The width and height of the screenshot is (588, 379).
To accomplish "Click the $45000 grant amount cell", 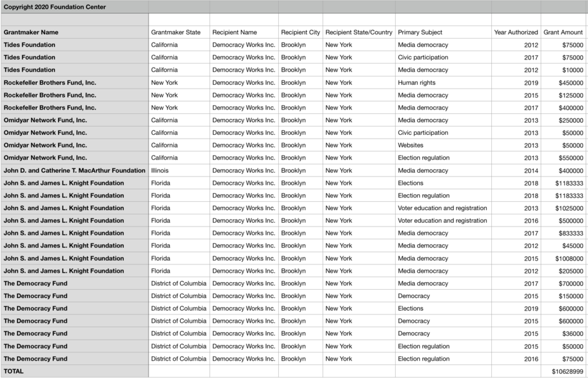I will click(563, 245).
